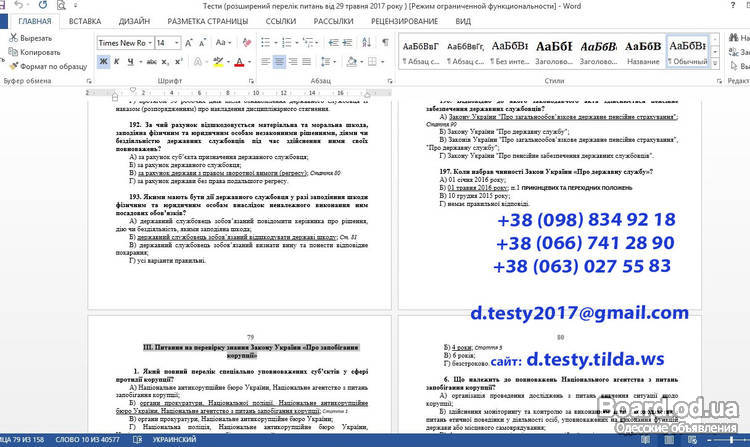750x447 pixels.
Task: Open the РЕЦЕНЗИРОВАНИЕ ribbon tab
Action: pyautogui.click(x=404, y=22)
